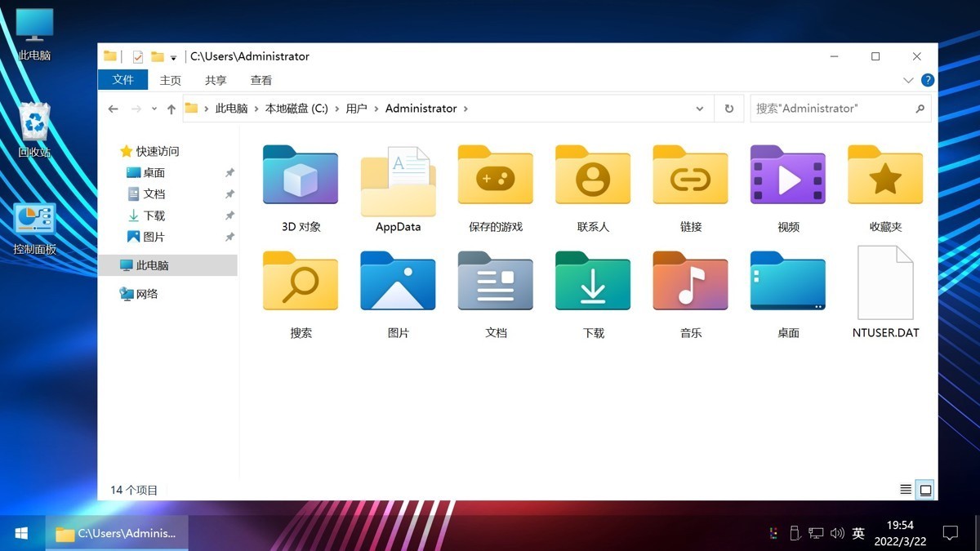Open the address bar history dropdown
The image size is (980, 551).
[x=699, y=108]
